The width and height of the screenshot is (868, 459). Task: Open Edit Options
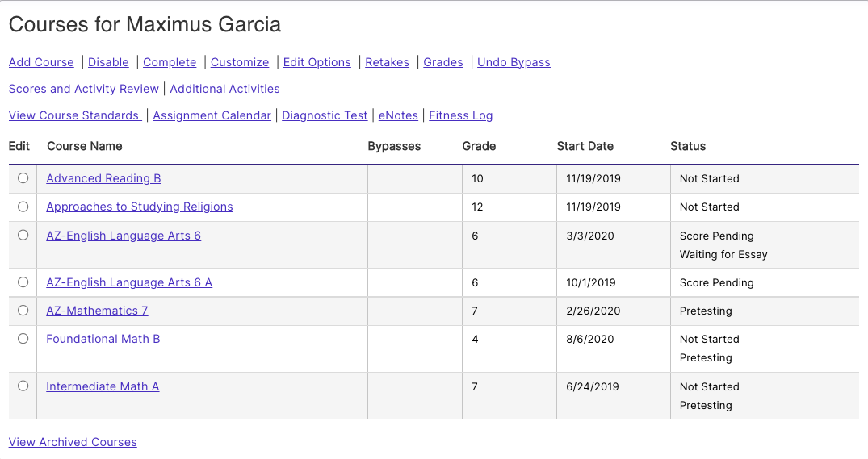tap(317, 62)
